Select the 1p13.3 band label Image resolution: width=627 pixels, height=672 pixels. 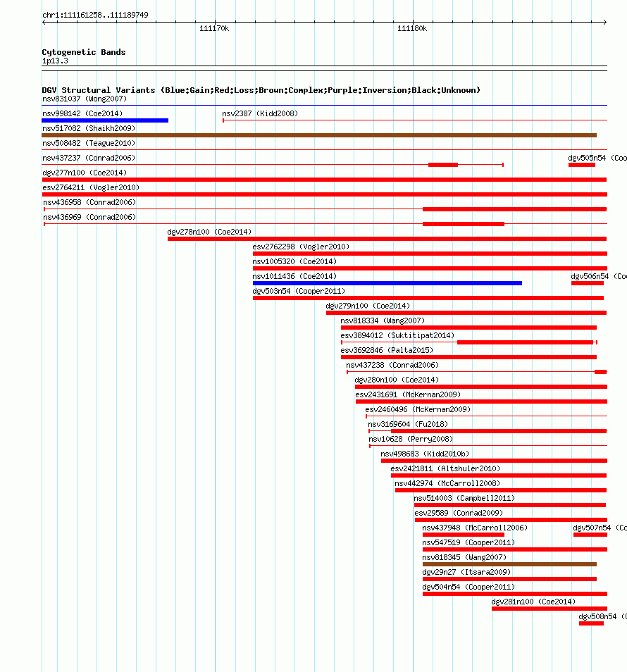pos(55,61)
